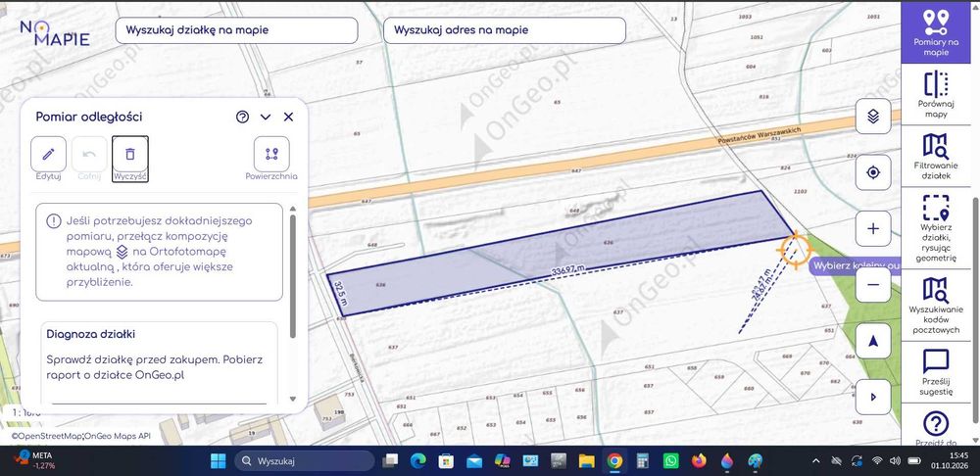
Task: Close the Pomiar odległości panel
Action: [288, 117]
